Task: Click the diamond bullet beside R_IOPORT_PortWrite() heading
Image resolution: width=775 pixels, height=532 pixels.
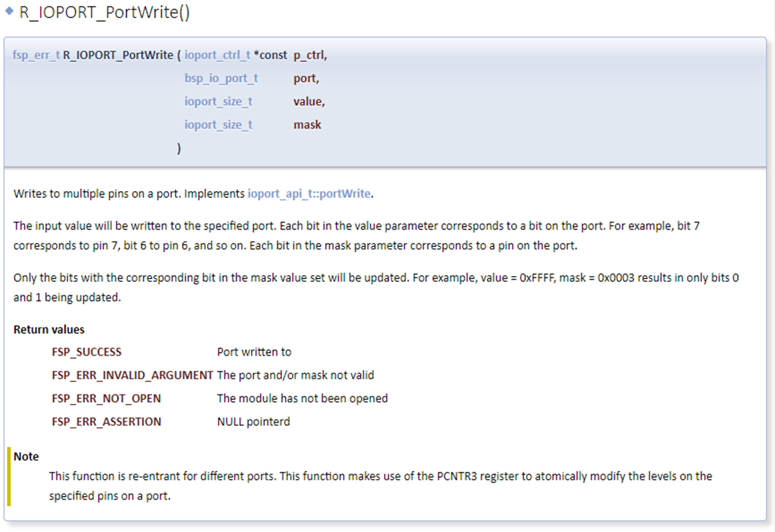Action: [x=9, y=13]
